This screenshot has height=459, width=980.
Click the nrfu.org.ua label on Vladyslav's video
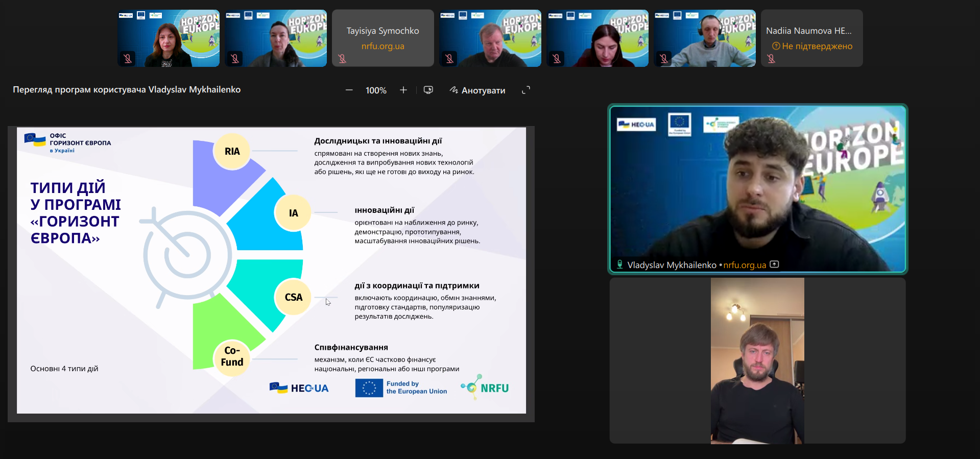[745, 265]
